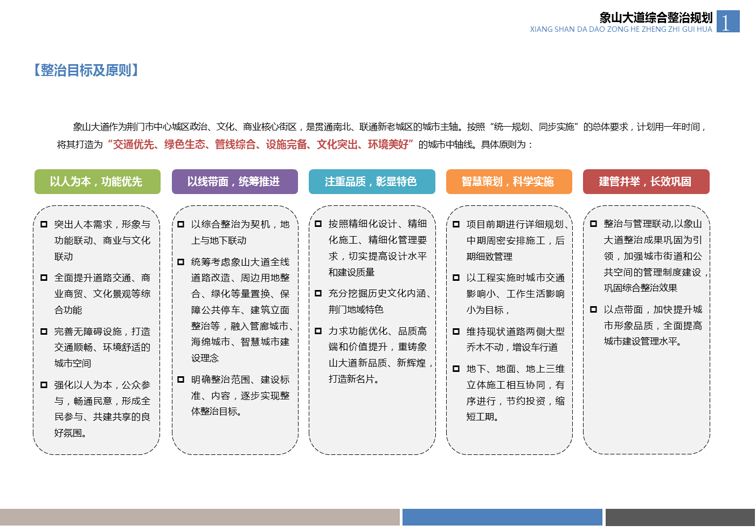Click the square bullet beside 突出人本需求
Viewport: 756px width, 532px height.
pyautogui.click(x=44, y=224)
